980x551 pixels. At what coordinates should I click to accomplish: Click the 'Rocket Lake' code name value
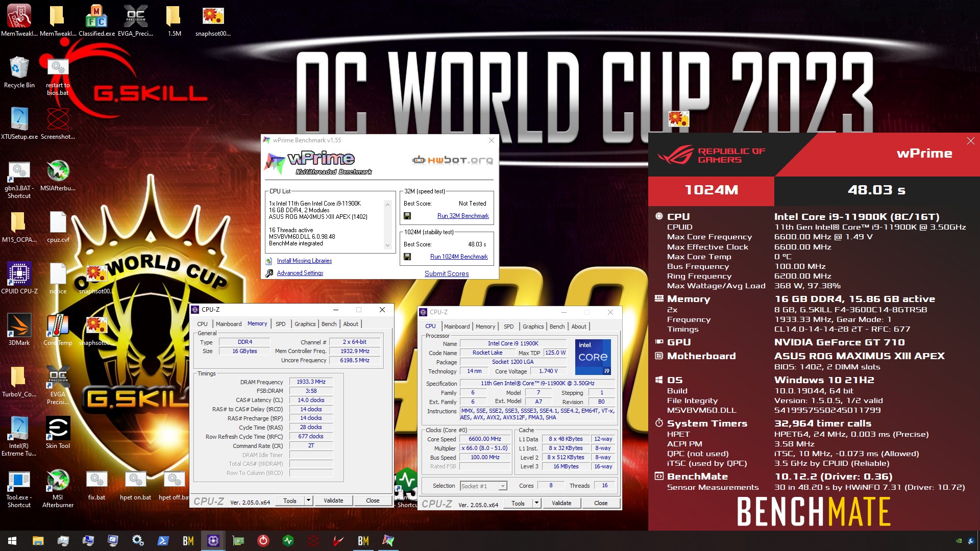point(487,353)
